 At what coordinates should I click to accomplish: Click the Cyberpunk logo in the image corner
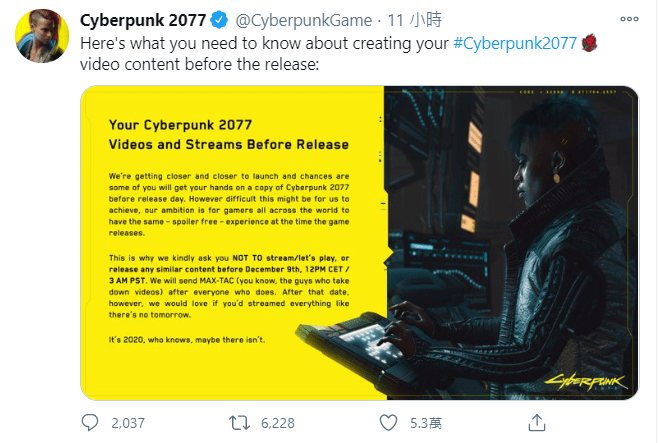coord(586,381)
